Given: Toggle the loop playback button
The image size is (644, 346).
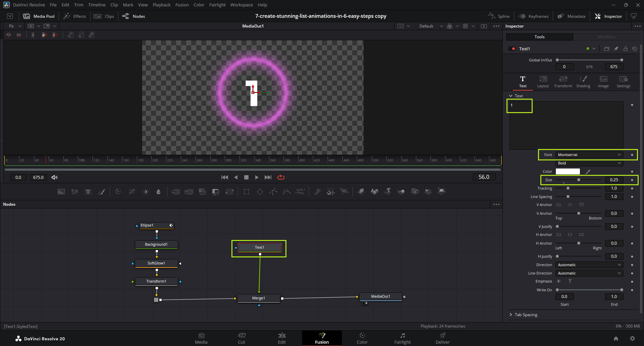Looking at the screenshot, I should [281, 177].
